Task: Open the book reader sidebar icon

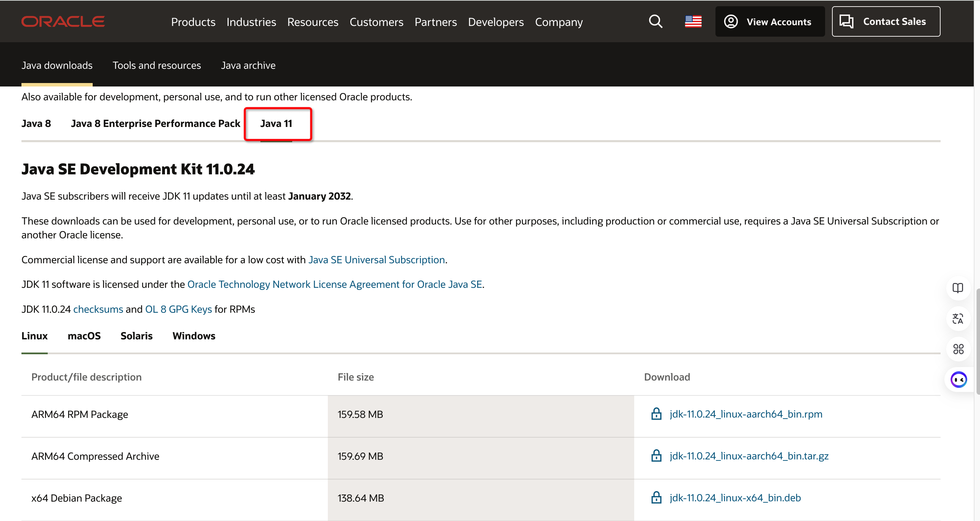Action: (x=958, y=288)
